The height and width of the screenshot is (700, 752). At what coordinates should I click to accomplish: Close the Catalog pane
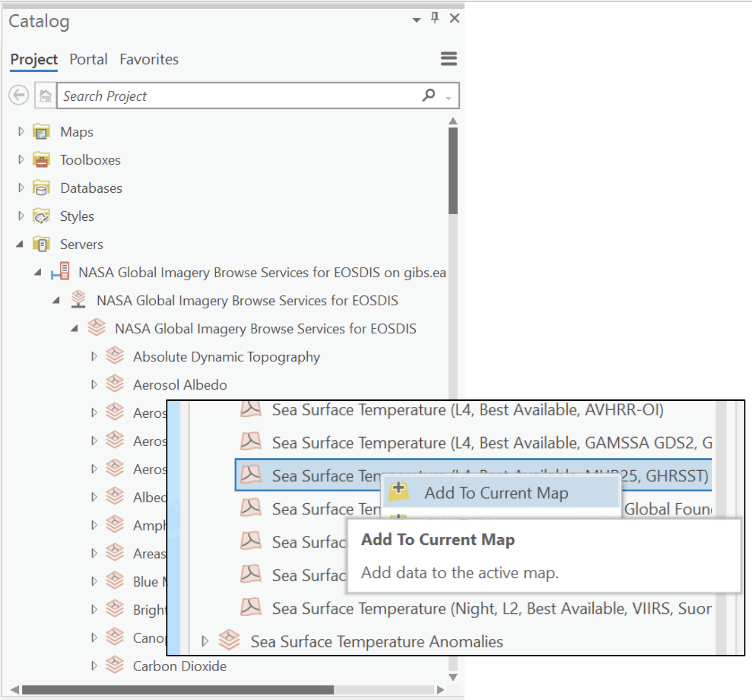click(455, 18)
